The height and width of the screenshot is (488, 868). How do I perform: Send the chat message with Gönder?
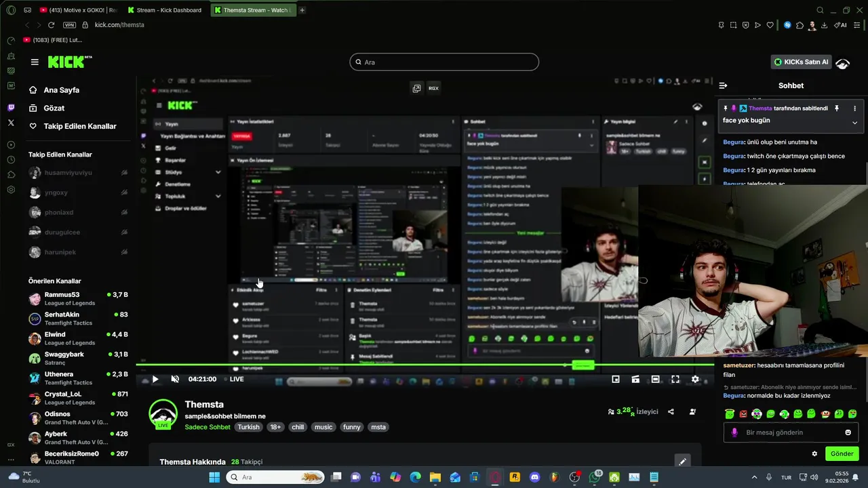842,454
